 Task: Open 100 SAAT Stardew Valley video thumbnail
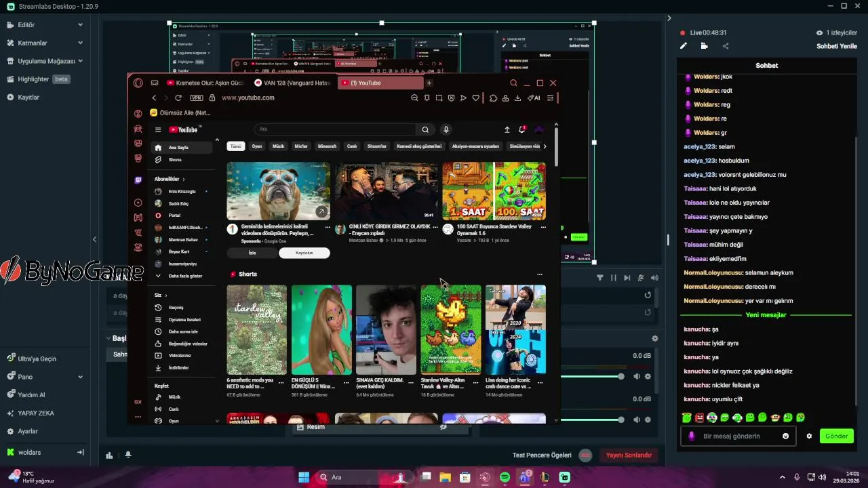pos(494,191)
